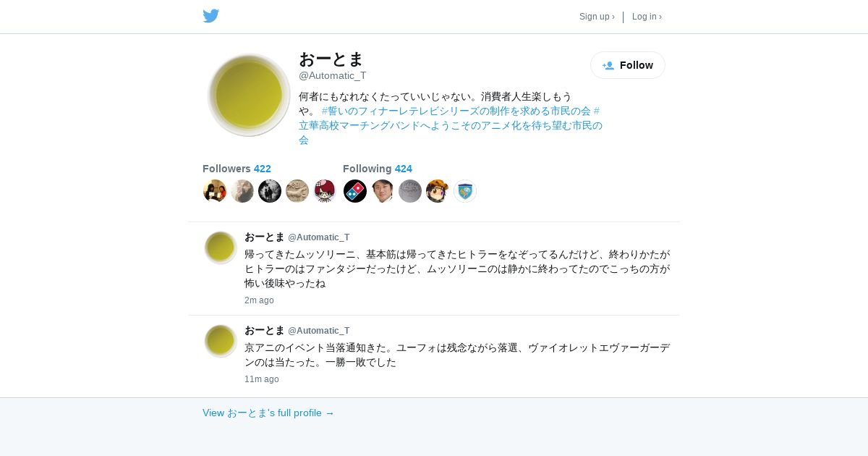Open Followers 422 list
Viewport: 868px width, 456px height.
(237, 169)
